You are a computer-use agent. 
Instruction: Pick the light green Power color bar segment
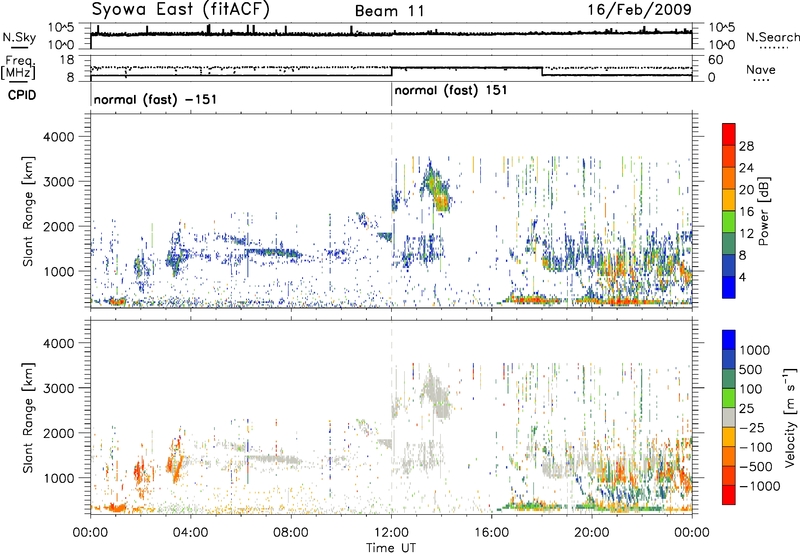click(x=729, y=222)
